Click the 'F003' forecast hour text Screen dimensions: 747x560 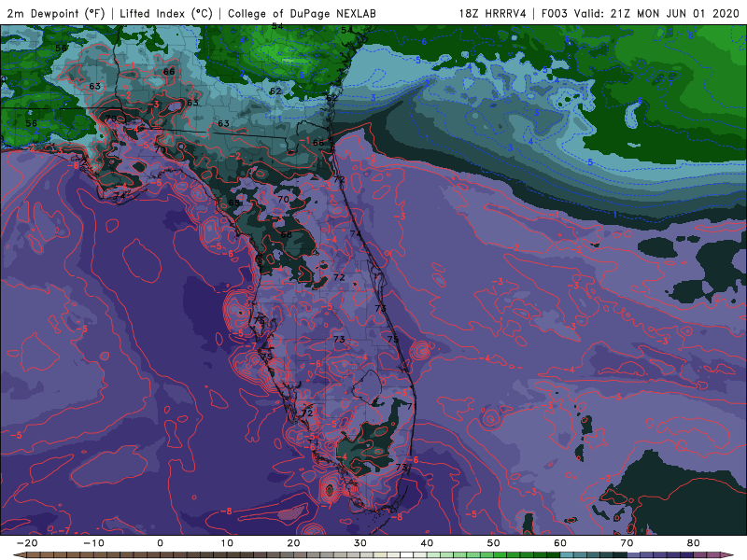click(555, 13)
